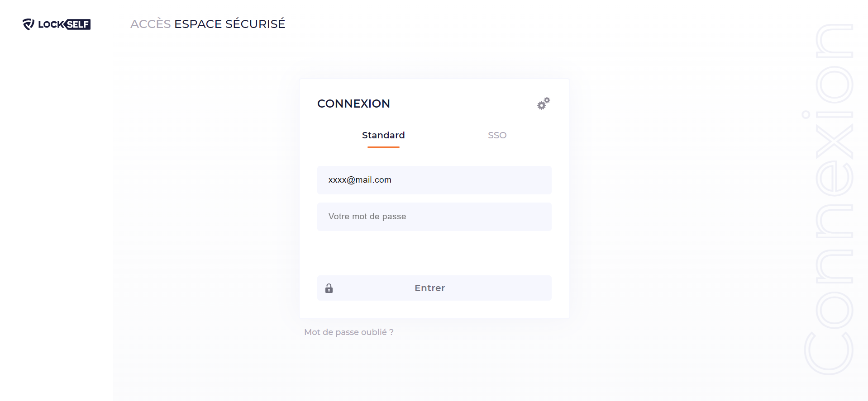Image resolution: width=868 pixels, height=401 pixels.
Task: Click the ESPACE SÉCURISÉ header title
Action: point(229,24)
